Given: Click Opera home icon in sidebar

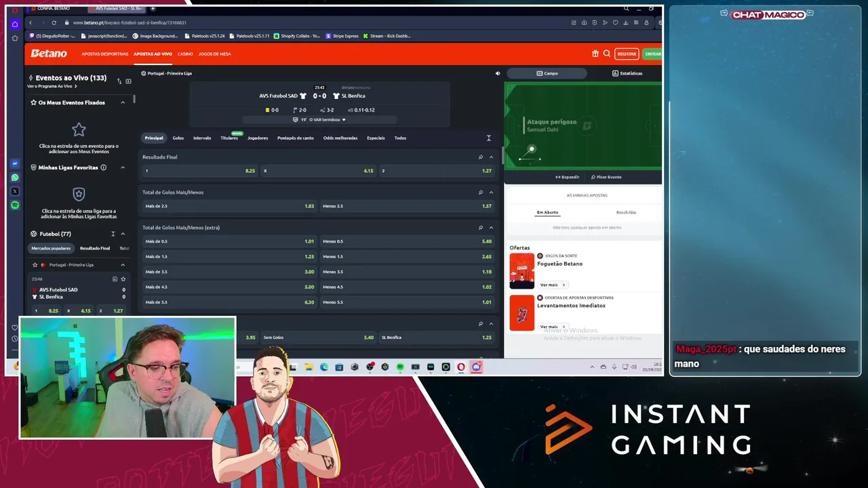Looking at the screenshot, I should pos(15,24).
